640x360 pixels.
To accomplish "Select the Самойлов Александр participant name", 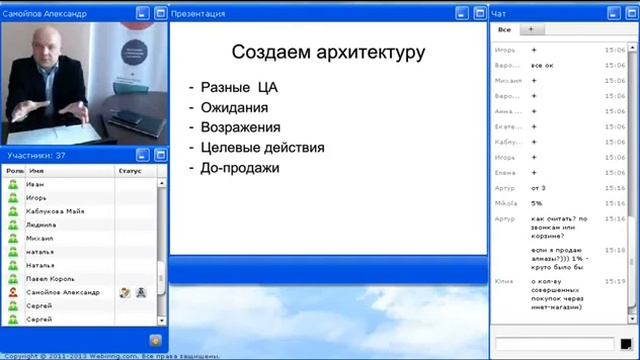I will click(x=63, y=292).
